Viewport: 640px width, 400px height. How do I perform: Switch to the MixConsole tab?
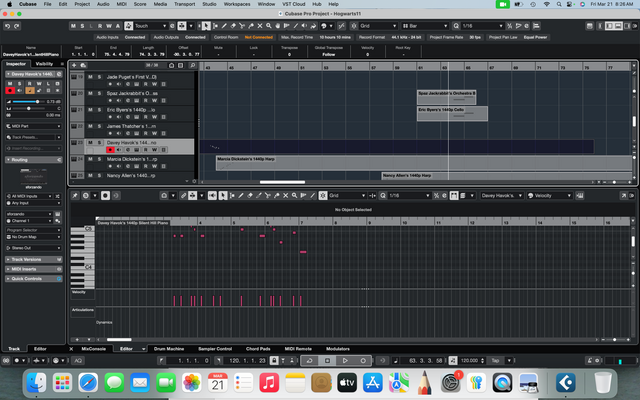click(x=93, y=349)
